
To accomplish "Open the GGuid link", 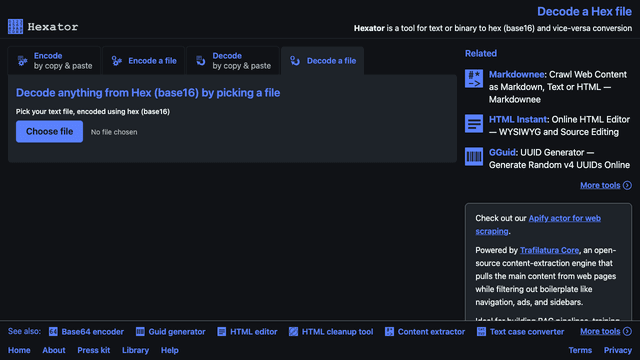I will pos(502,153).
